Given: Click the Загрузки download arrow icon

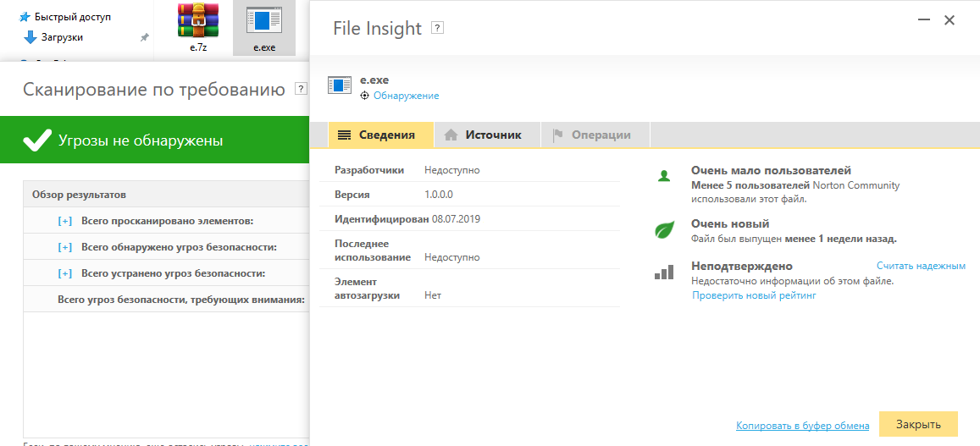Looking at the screenshot, I should 30,37.
